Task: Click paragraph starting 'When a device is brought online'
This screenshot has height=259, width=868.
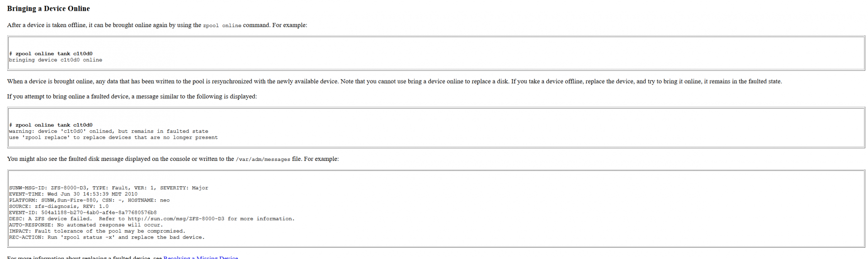Action: (x=394, y=81)
